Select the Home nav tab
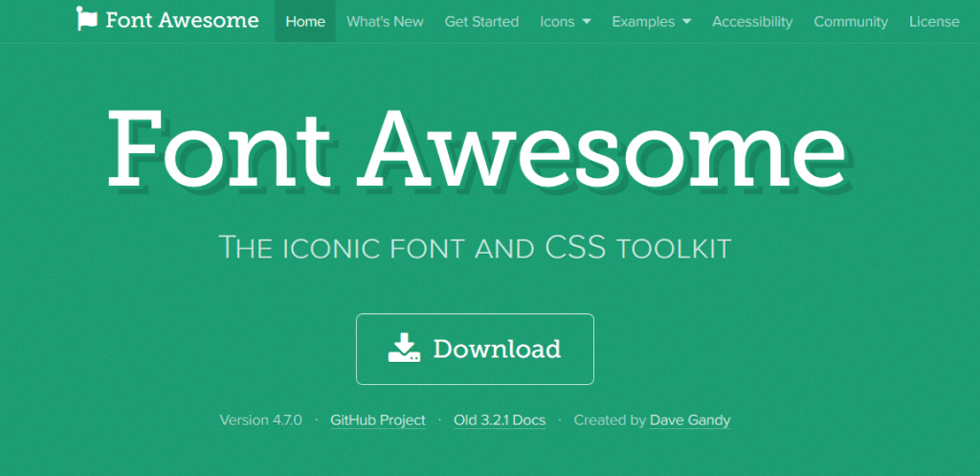 click(x=305, y=21)
